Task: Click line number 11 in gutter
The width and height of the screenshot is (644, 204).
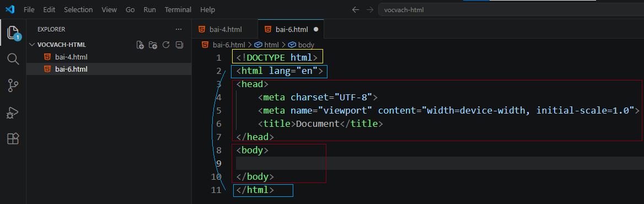Action: pos(217,190)
